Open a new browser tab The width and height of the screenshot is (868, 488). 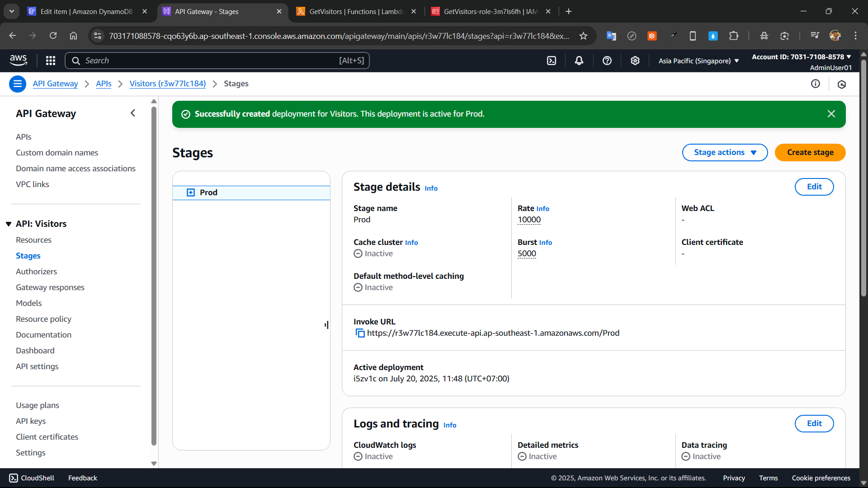(569, 11)
